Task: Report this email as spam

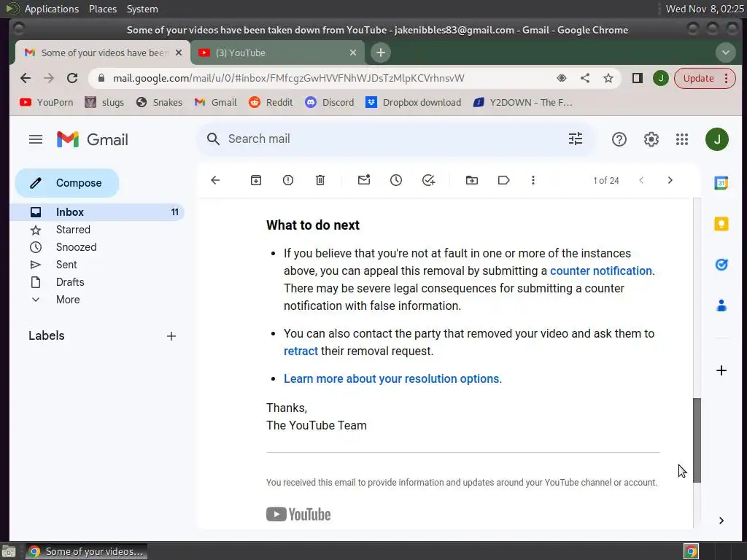Action: coord(287,180)
